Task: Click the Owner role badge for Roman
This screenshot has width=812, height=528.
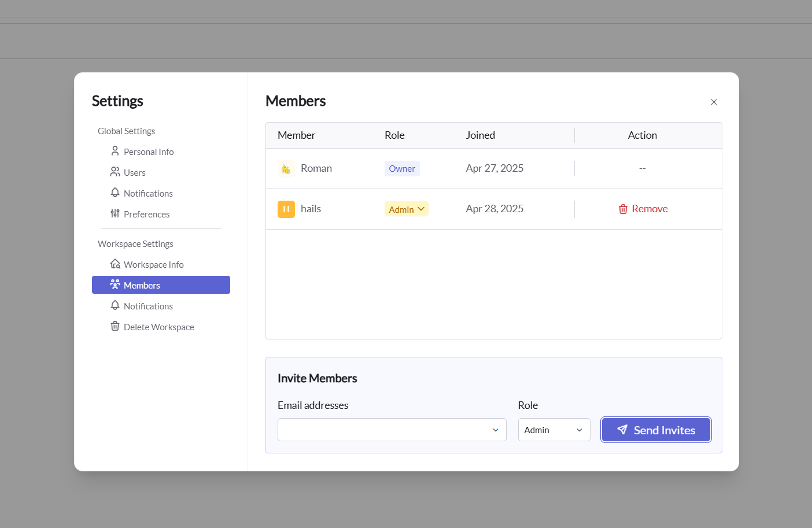Action: (x=402, y=168)
